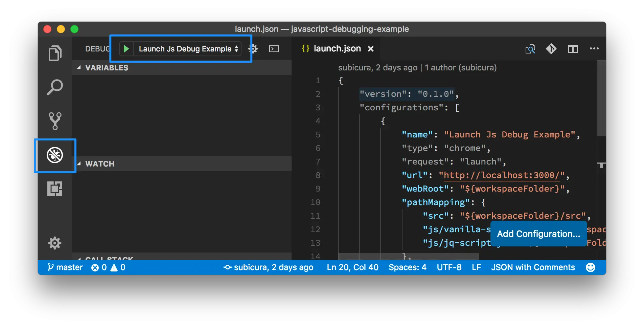The image size is (644, 329).
Task: Click the git diamond icon in editor toolbar
Action: (x=551, y=49)
